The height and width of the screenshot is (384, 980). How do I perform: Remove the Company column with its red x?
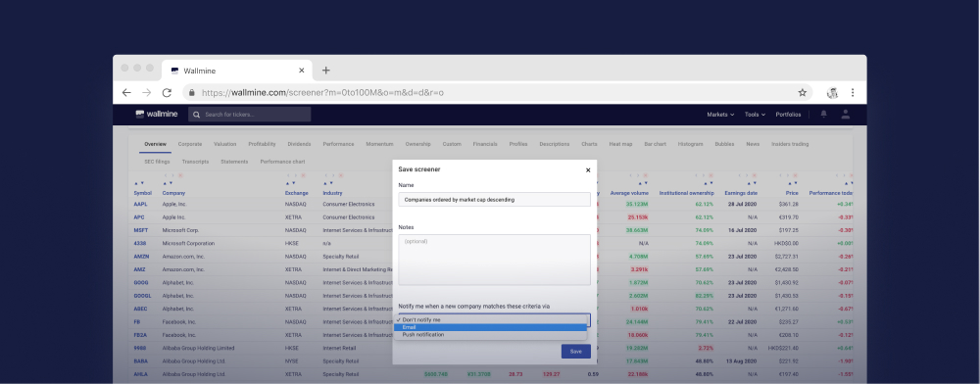tap(180, 176)
